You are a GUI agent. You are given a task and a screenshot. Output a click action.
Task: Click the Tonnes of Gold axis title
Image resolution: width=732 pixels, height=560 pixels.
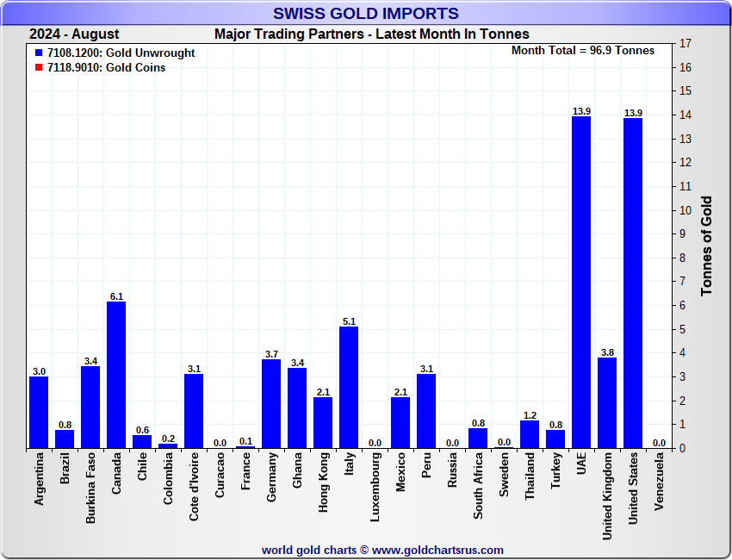tap(706, 246)
